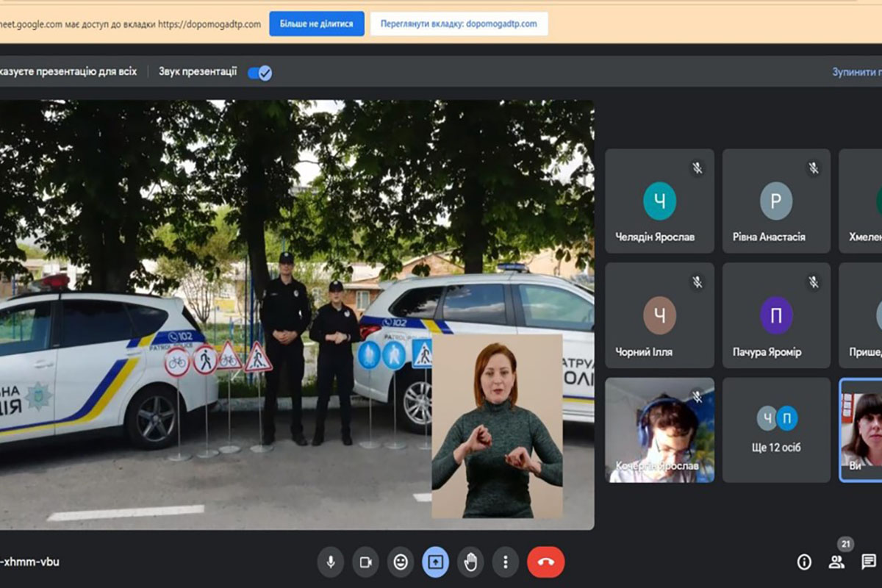
Task: Click the muted mic icon on Челядін Ярослав
Action: click(x=697, y=168)
